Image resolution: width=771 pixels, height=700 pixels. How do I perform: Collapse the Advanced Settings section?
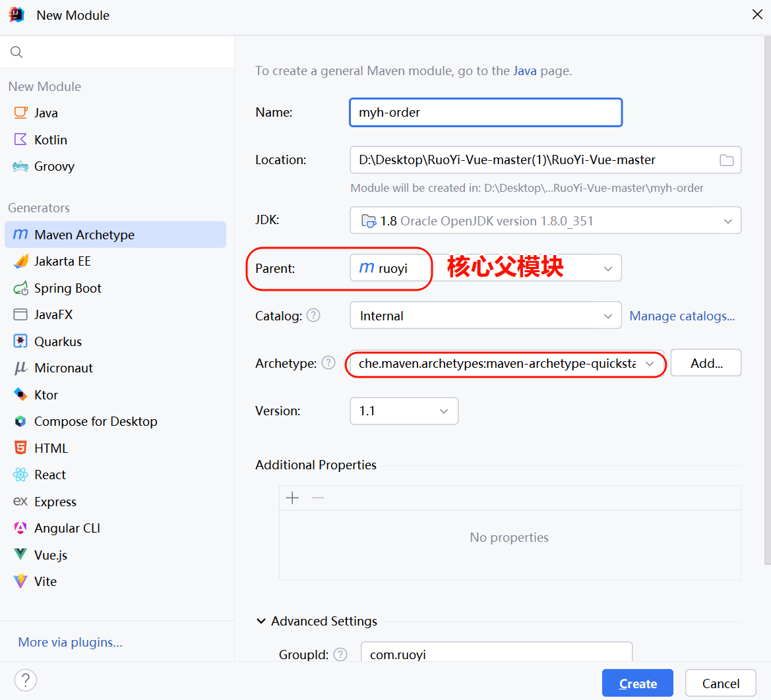point(261,622)
